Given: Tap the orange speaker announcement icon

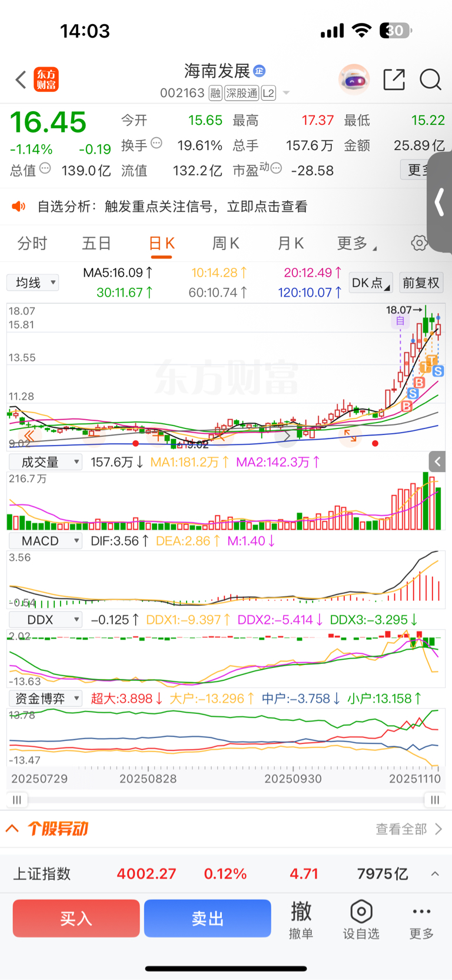Looking at the screenshot, I should coord(19,206).
